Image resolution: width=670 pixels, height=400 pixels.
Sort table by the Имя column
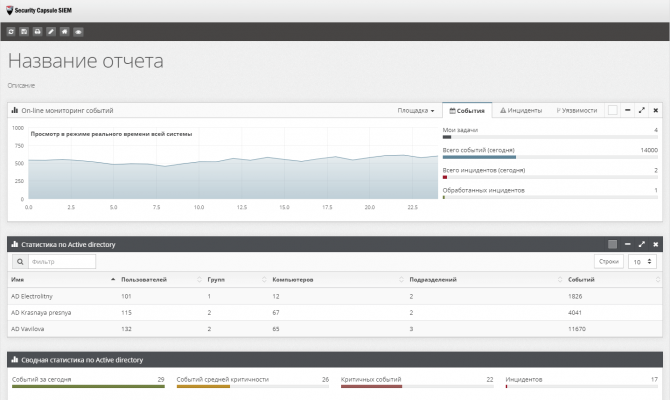[x=62, y=279]
